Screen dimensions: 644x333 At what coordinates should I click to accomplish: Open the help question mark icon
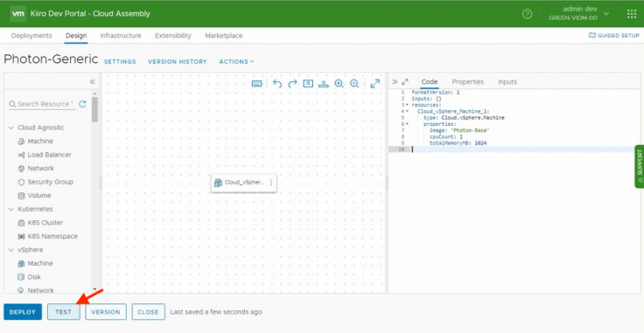coord(527,14)
